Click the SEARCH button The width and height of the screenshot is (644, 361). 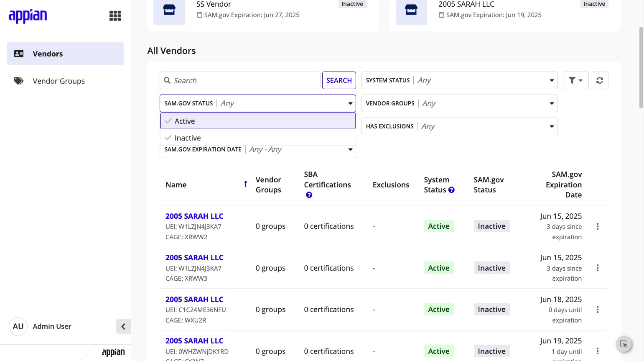point(339,80)
